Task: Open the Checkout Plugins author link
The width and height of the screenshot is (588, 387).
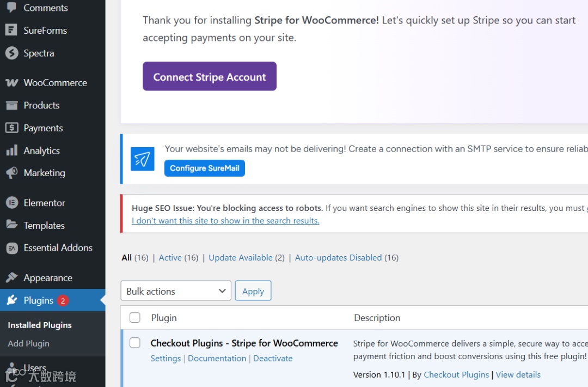Action: click(x=456, y=374)
